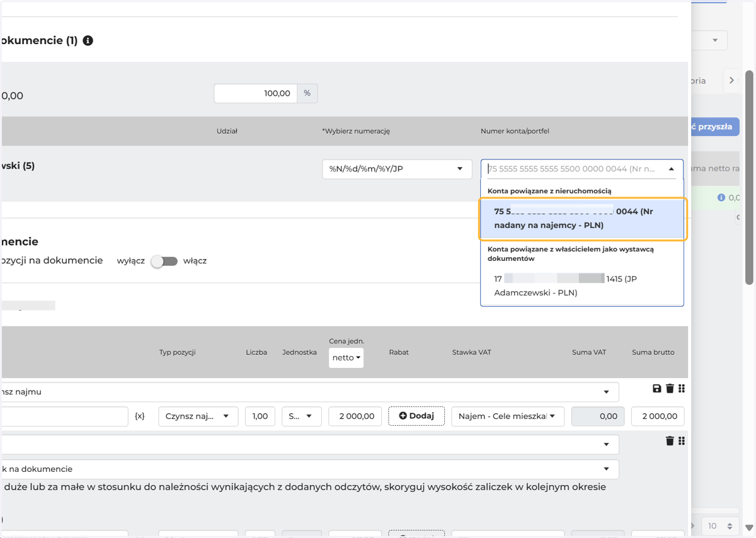Click the blue info icon in background table
This screenshot has height=538, width=756.
point(721,198)
